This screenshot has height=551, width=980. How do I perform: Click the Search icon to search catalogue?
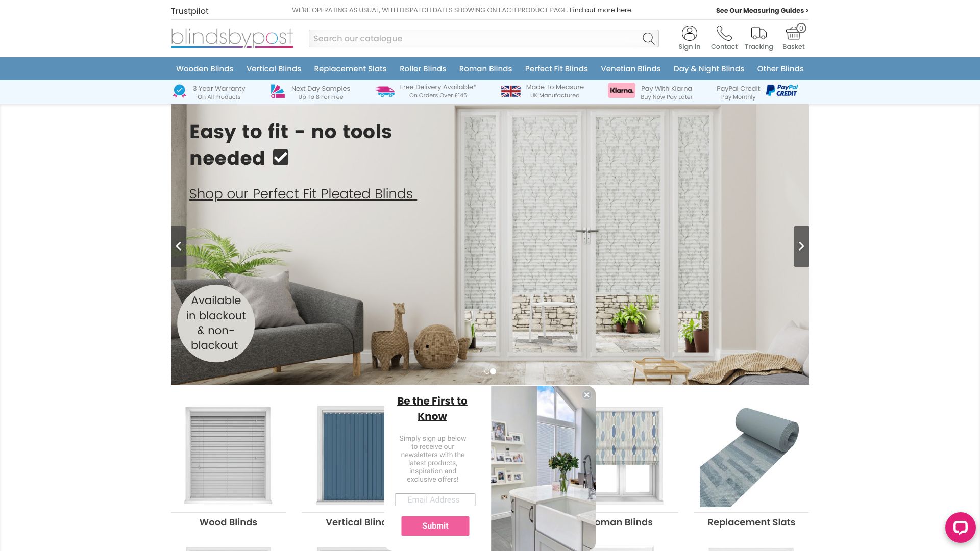648,38
